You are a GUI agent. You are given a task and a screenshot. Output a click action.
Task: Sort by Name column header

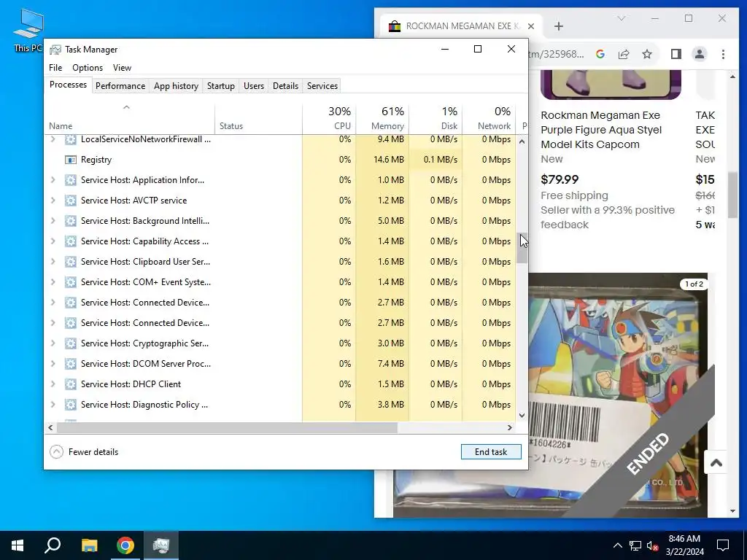[129, 118]
